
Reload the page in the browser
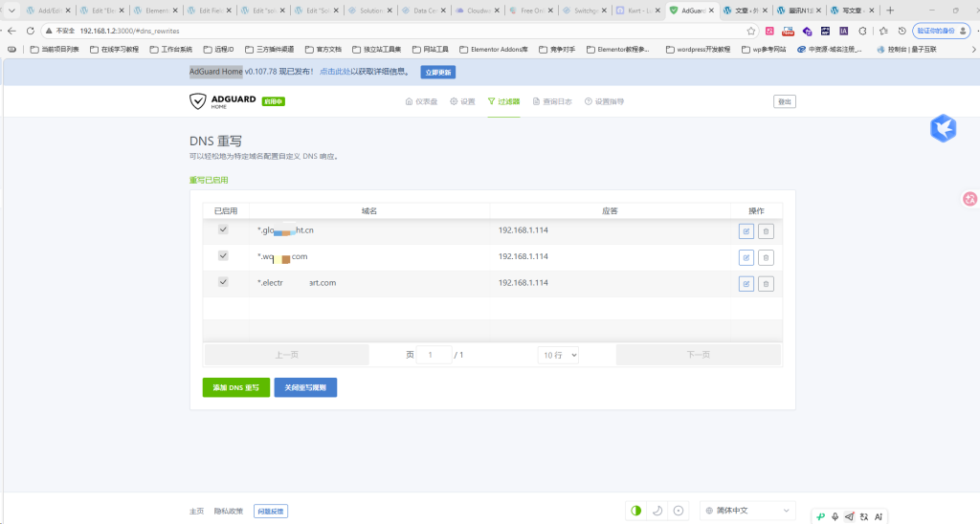click(x=30, y=31)
